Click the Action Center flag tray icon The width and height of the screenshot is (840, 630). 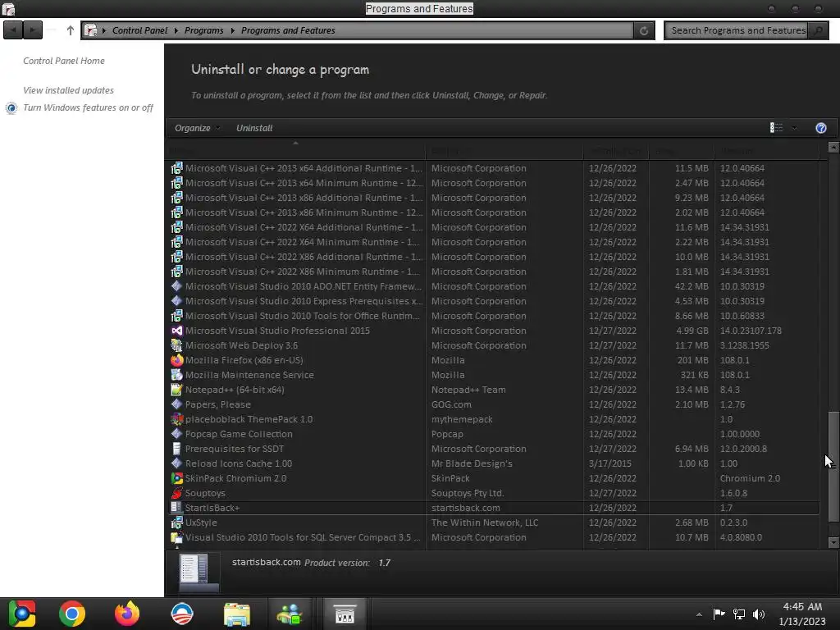click(x=719, y=614)
